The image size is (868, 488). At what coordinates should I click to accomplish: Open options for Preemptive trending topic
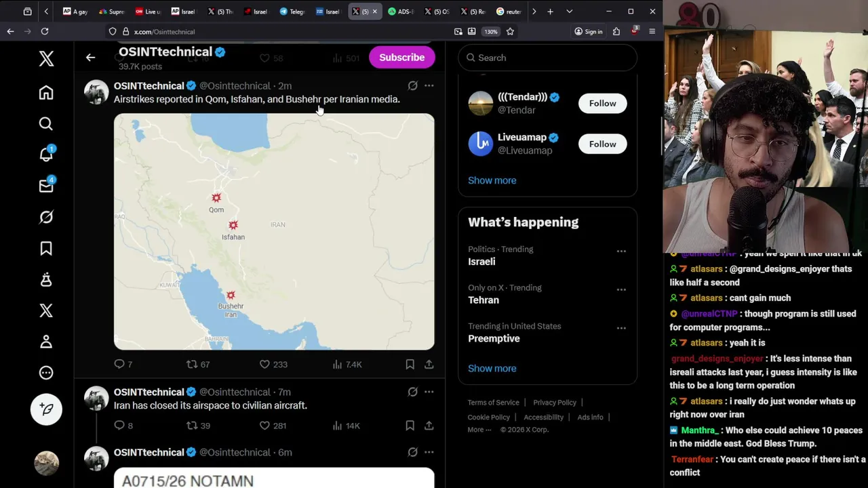point(621,328)
